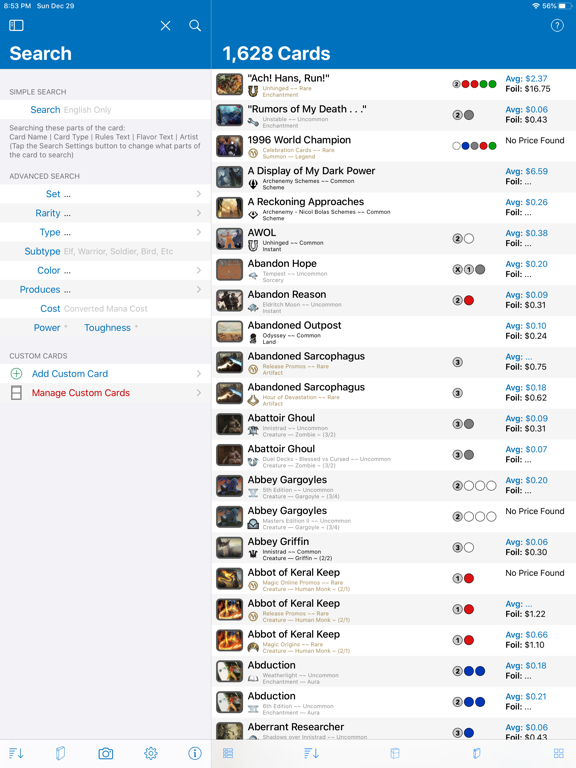Open Abattoir Ghoul Duel Decks row
This screenshot has width=576, height=768.
coord(394,455)
